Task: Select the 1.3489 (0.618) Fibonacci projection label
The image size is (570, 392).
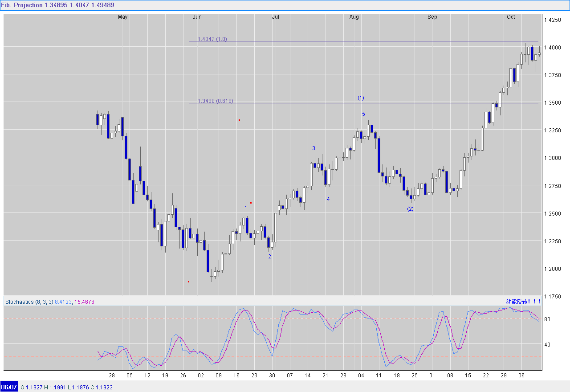Action: point(216,101)
